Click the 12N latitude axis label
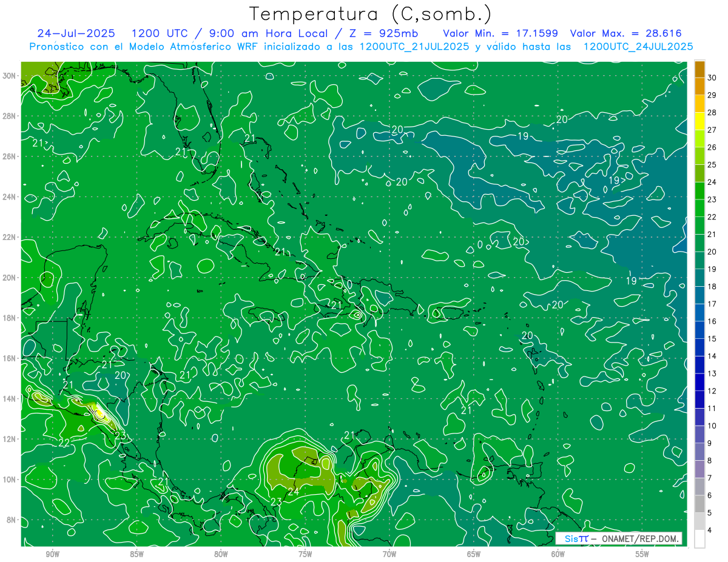The image size is (728, 562). pyautogui.click(x=10, y=439)
